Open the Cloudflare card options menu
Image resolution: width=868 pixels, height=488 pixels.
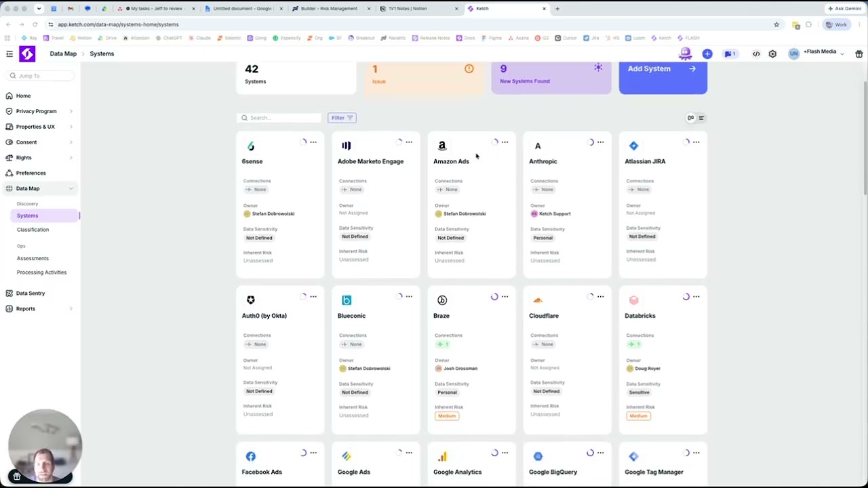[600, 297]
